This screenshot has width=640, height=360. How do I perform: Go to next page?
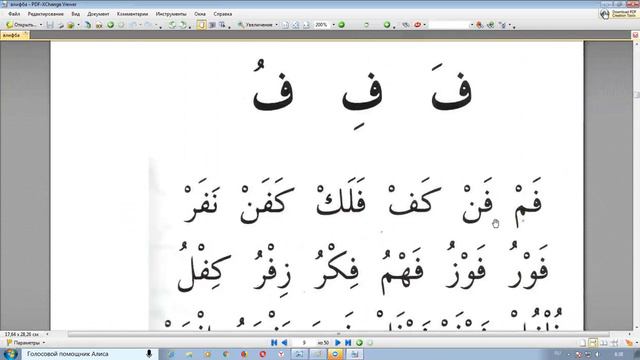(x=338, y=343)
